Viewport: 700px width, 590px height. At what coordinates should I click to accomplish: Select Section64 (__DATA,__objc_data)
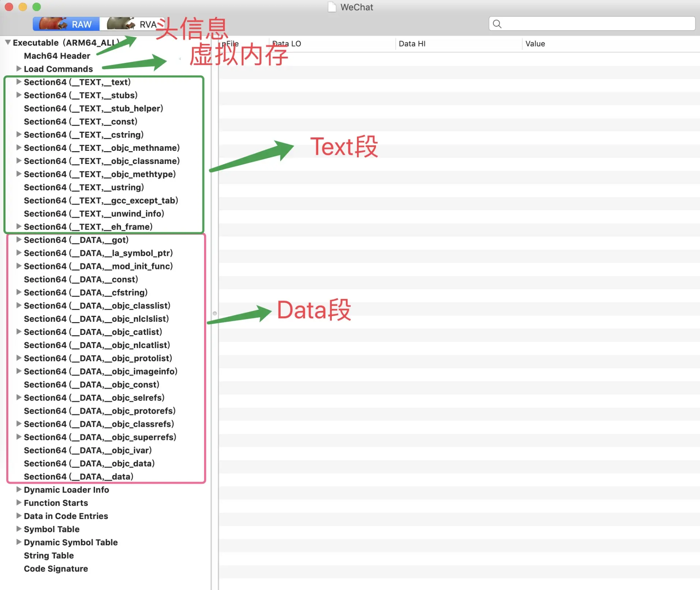pyautogui.click(x=89, y=463)
